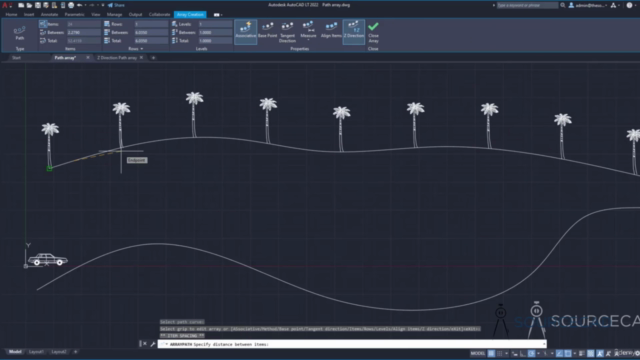Click the Save As quick access icon
The height and width of the screenshot is (360, 640).
click(46, 5)
